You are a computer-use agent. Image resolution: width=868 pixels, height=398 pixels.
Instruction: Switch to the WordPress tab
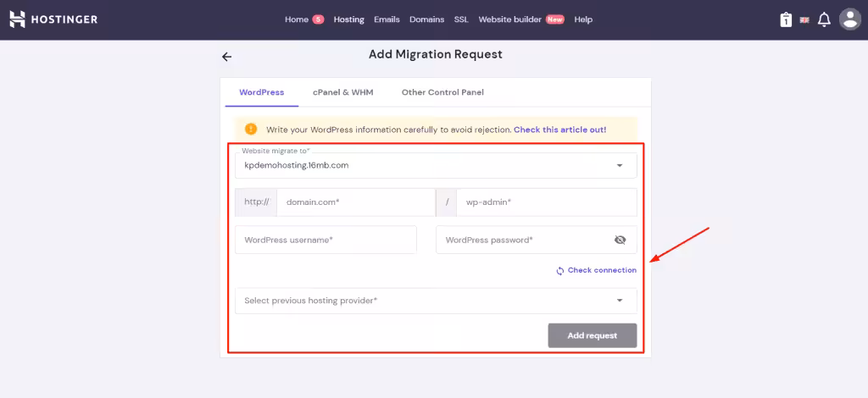261,92
